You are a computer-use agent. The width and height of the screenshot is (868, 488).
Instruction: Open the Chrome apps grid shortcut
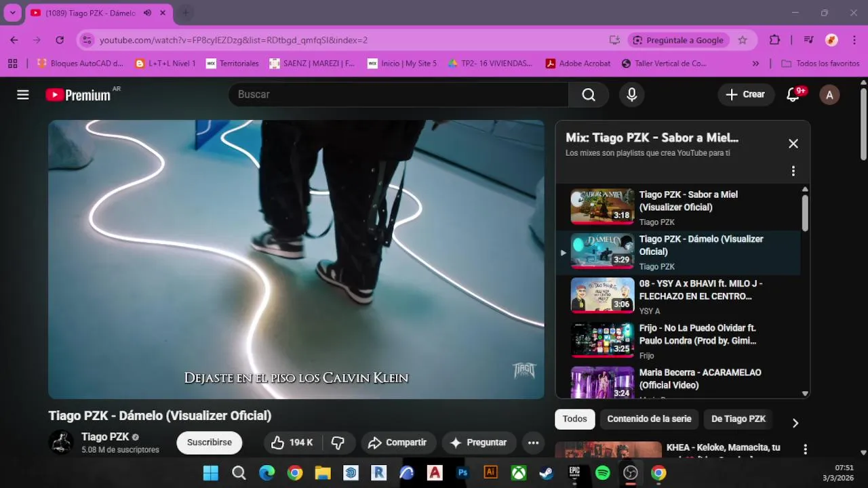(12, 64)
